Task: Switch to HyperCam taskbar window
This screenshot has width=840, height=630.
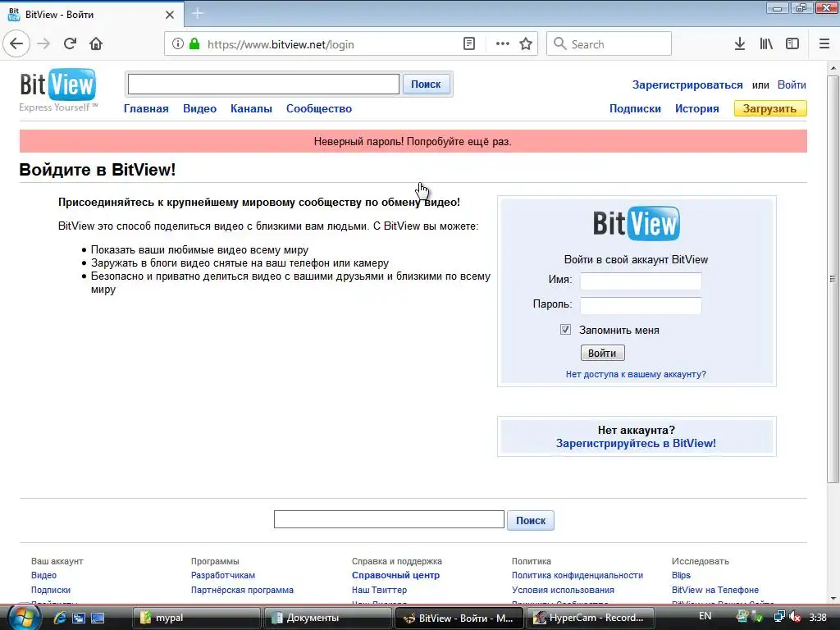Action: pyautogui.click(x=591, y=618)
